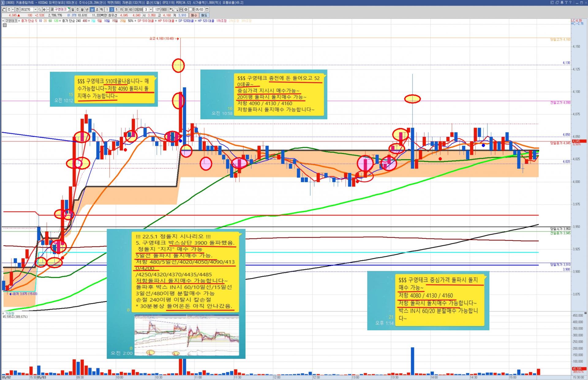Open the minute interval dropdown arrow
The image size is (588, 380).
coord(151,9)
